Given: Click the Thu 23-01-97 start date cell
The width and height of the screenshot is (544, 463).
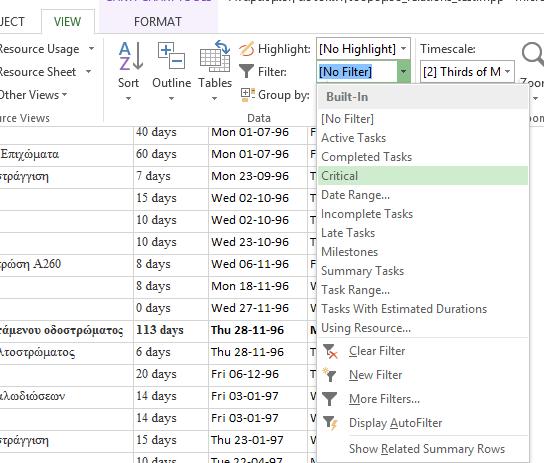Looking at the screenshot, I should coord(258,440).
